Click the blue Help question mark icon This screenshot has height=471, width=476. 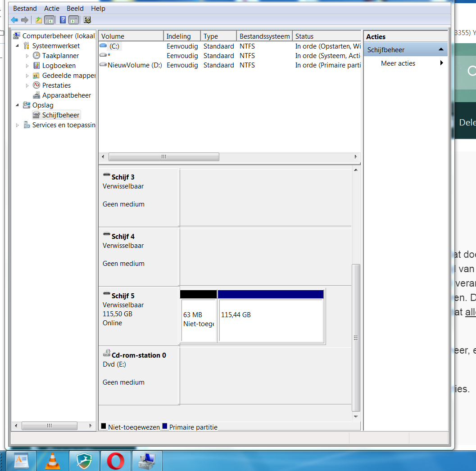point(63,20)
